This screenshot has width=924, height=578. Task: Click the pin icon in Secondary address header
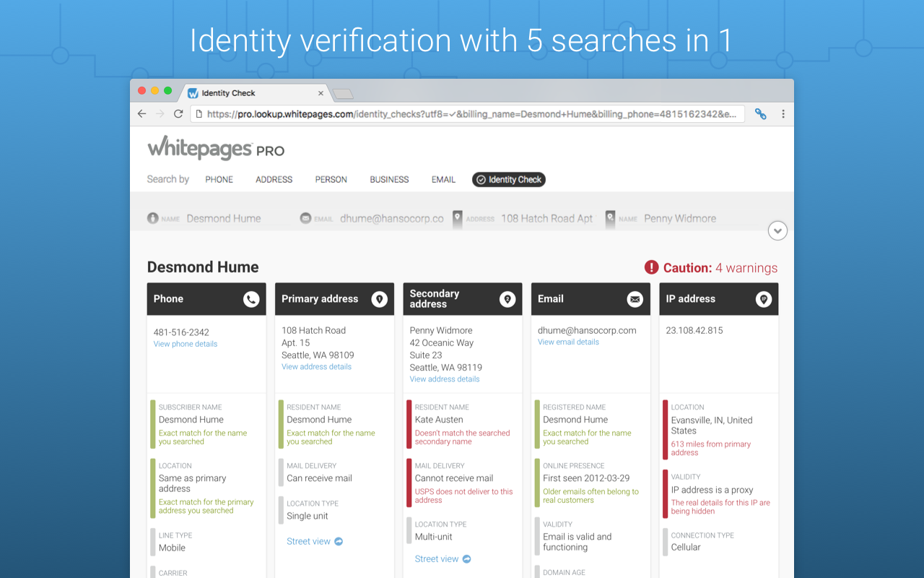507,299
